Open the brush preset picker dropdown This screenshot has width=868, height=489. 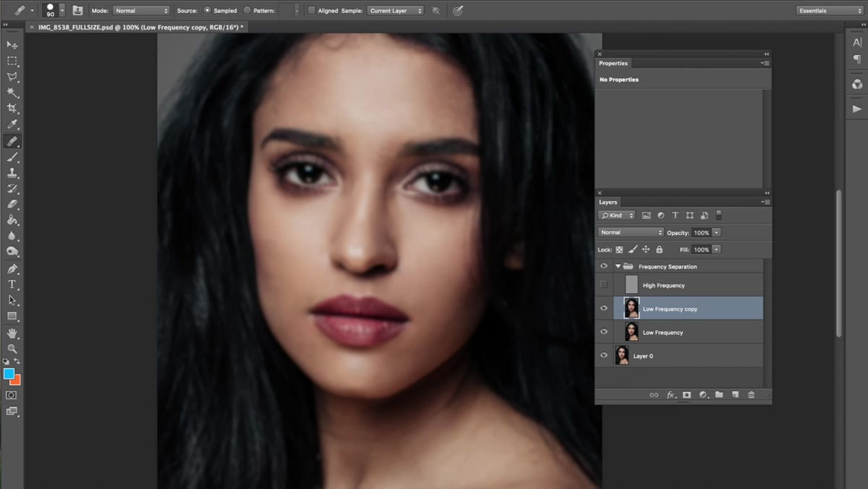point(62,10)
